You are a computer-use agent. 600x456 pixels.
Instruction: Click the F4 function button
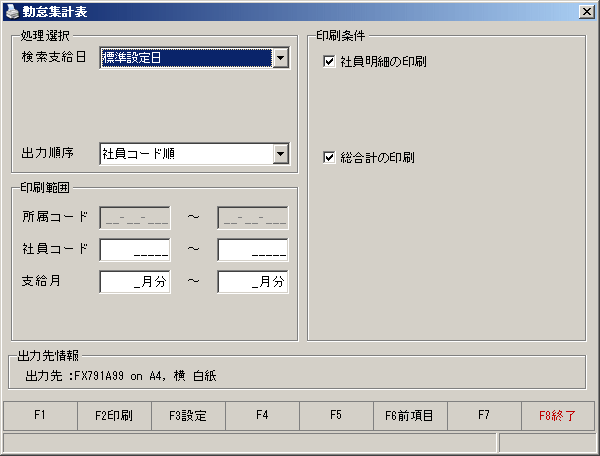click(x=262, y=415)
